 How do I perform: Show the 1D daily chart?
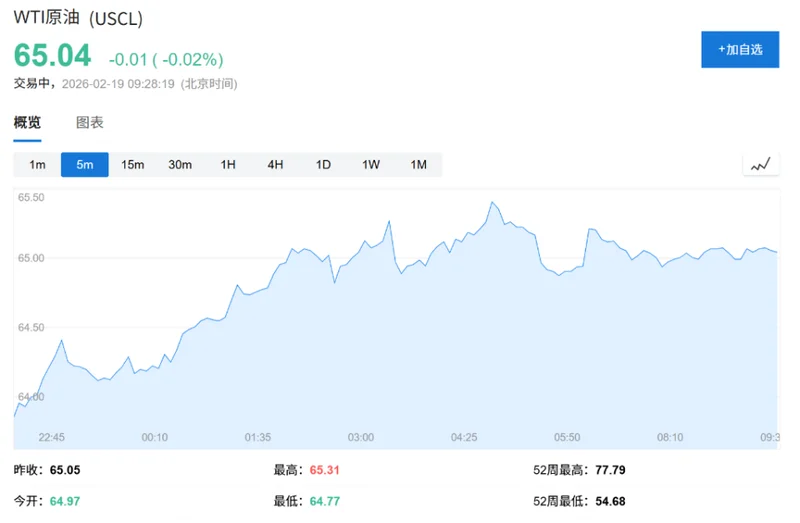pyautogui.click(x=323, y=165)
